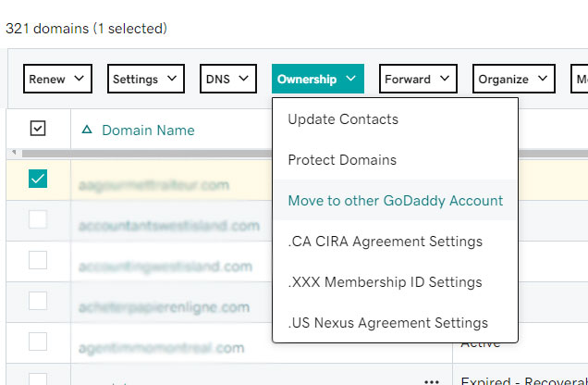Toggle the select-all header checkbox
Viewport: 588px width, 385px height.
[x=38, y=129]
